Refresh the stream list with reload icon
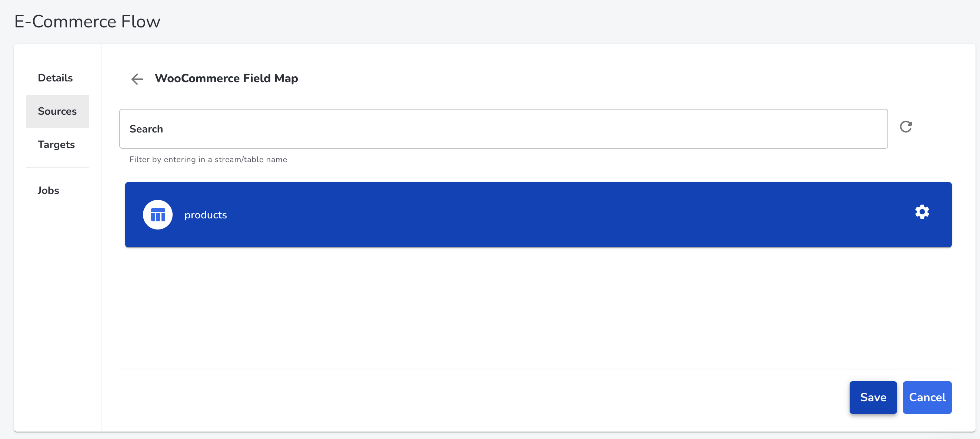This screenshot has height=439, width=980. [906, 127]
